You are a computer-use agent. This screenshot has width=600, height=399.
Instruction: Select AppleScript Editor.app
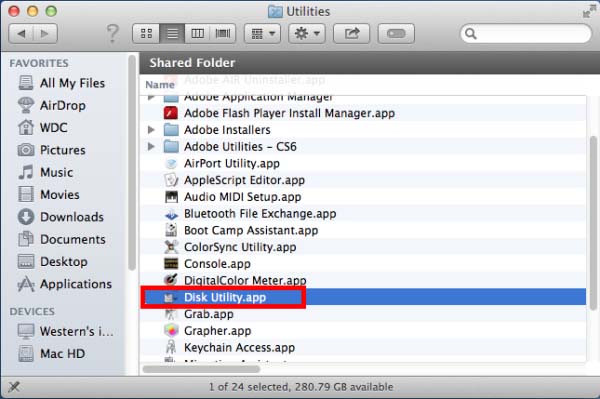tap(363, 180)
